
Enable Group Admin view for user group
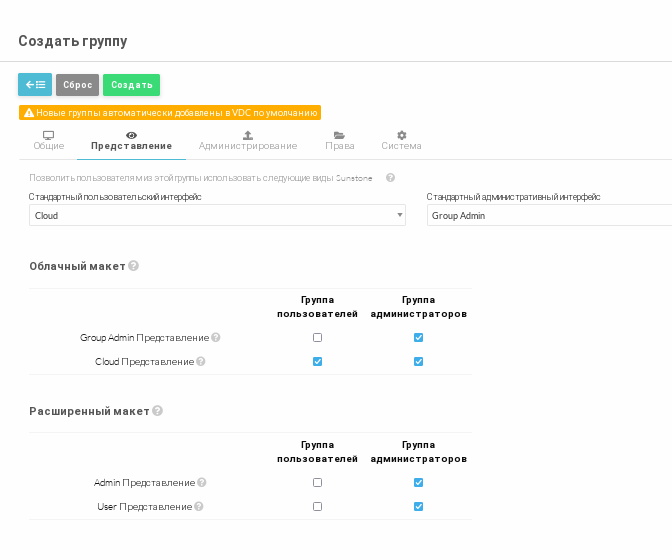[x=317, y=338]
